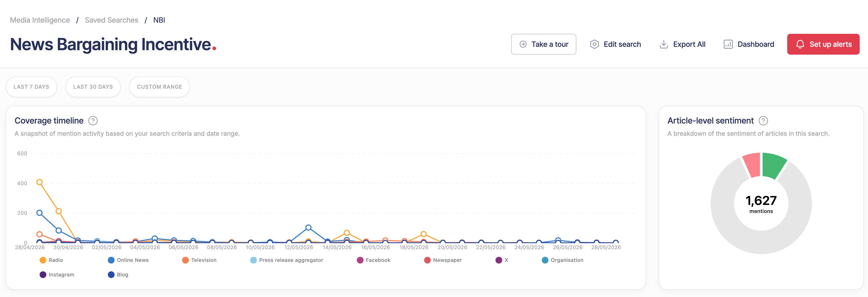The height and width of the screenshot is (297, 868).
Task: Click the bell icon on Set up alerts
Action: tap(800, 44)
